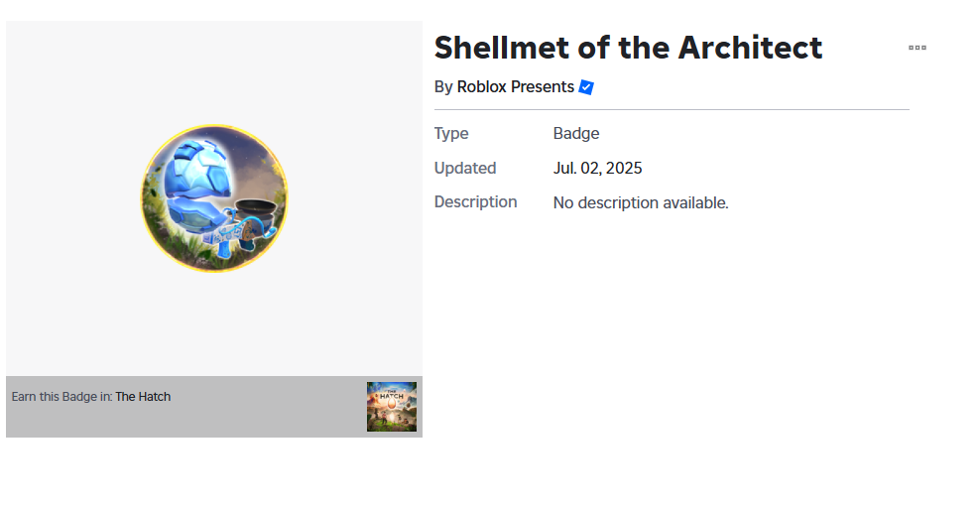Screen dimensions: 980x509
Task: Select the No description available text
Action: pyautogui.click(x=641, y=203)
